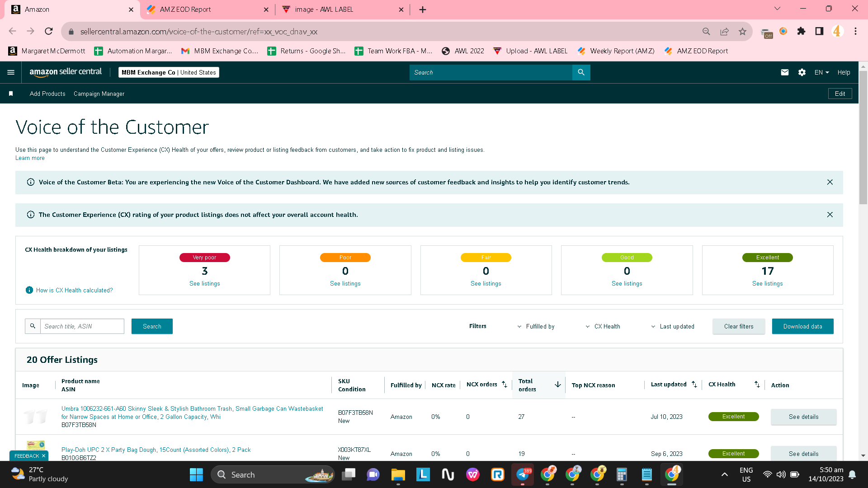Click the bookmark flag icon beside Add Products
The image size is (868, 488).
(x=11, y=94)
